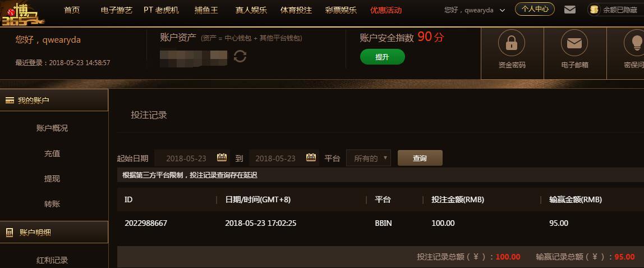Click the 密保问题 lightbulb icon
The width and height of the screenshot is (644, 268).
click(x=634, y=43)
